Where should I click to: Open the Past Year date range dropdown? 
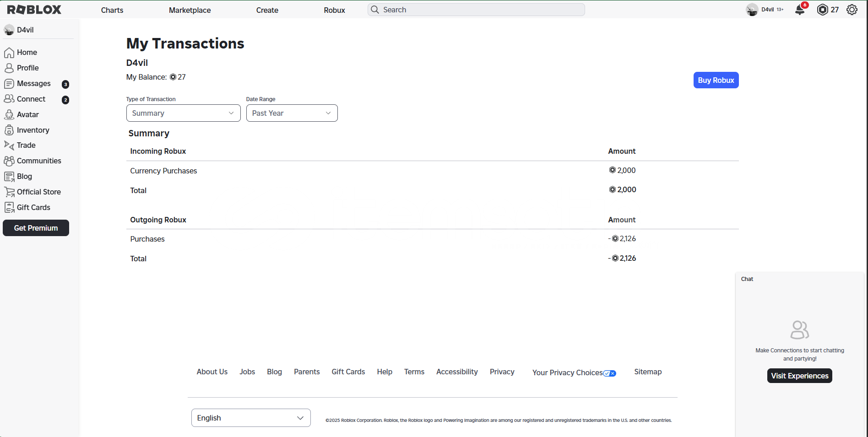click(x=292, y=113)
